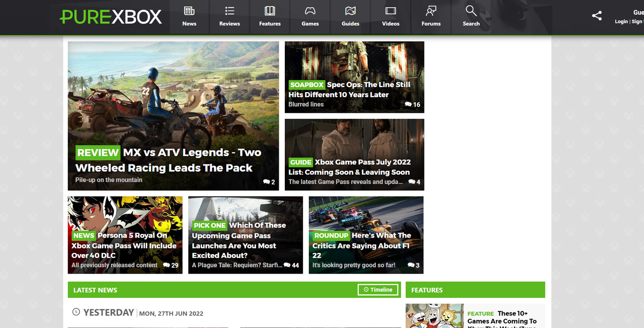Click comment count 4 on Game Pass guide
This screenshot has width=644, height=328.
pyautogui.click(x=415, y=182)
